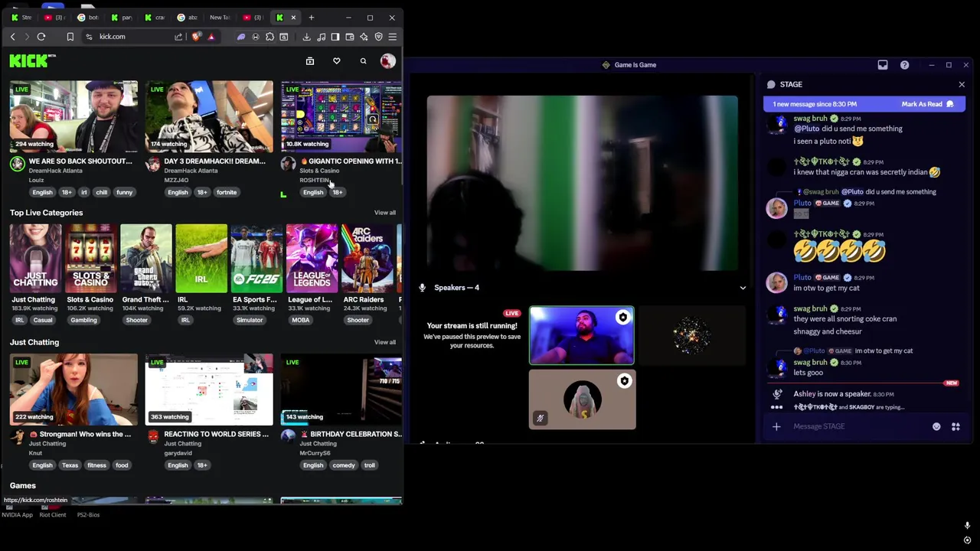
Task: Open the Discord help question mark
Action: (x=904, y=65)
